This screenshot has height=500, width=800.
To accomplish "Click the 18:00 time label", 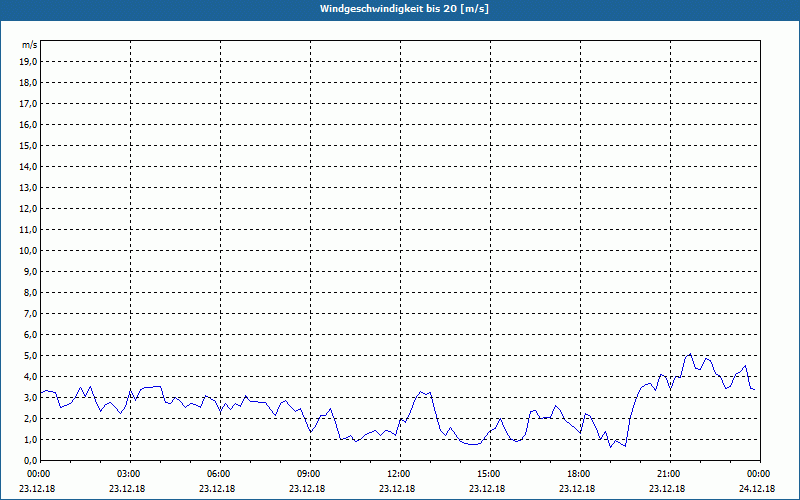I will [580, 474].
